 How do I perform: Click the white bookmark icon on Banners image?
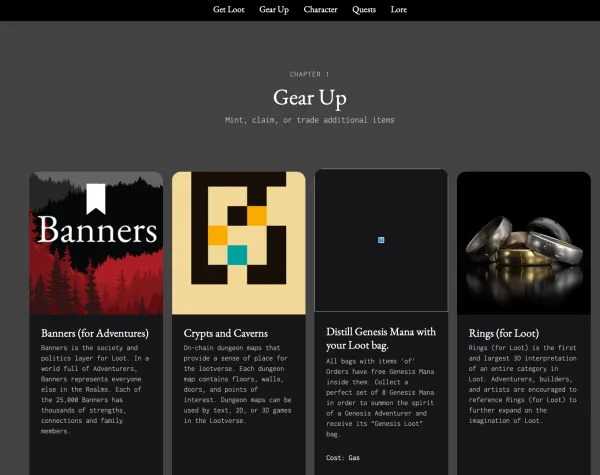96,199
